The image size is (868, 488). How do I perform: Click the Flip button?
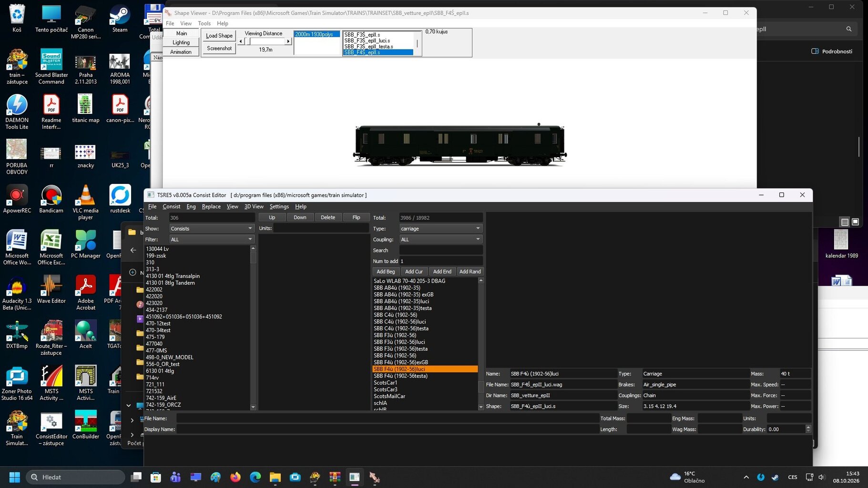(356, 217)
